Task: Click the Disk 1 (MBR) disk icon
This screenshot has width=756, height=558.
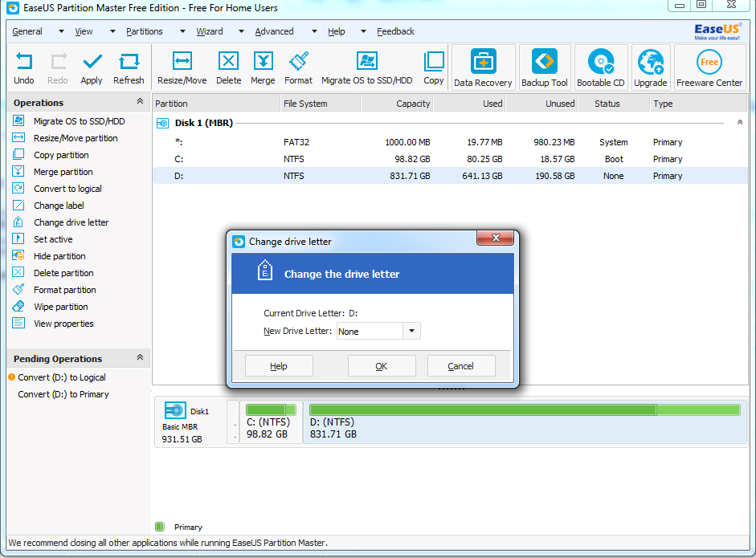Action: click(162, 124)
